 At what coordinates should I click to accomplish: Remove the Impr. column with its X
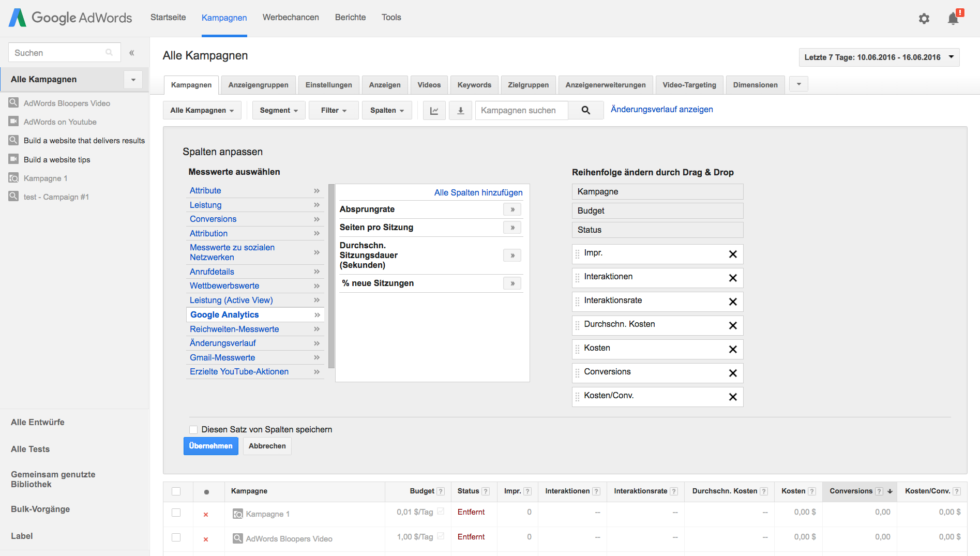733,254
